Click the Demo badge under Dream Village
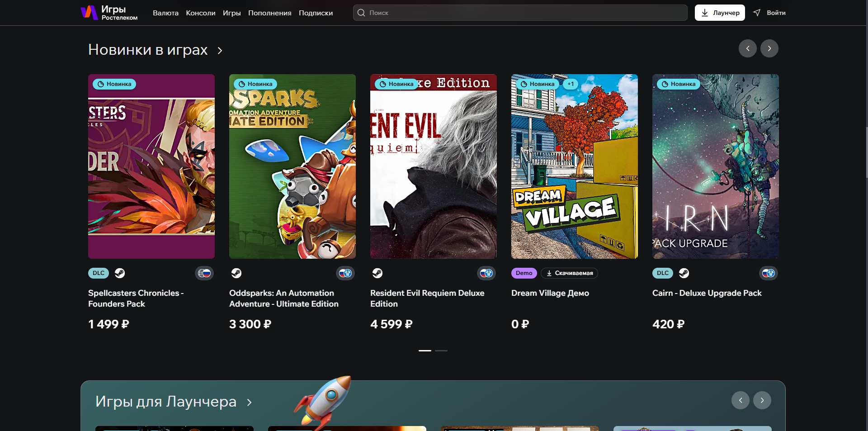The image size is (868, 431). [524, 273]
